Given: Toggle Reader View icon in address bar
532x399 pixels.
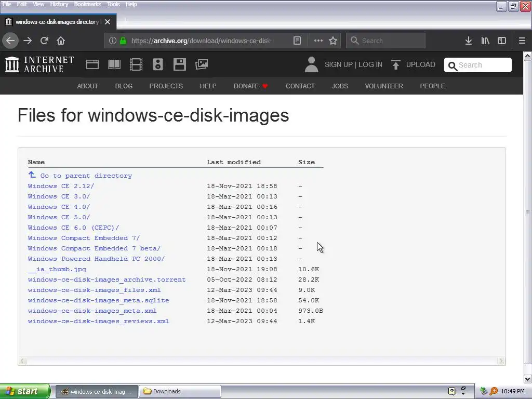Looking at the screenshot, I should [297, 41].
